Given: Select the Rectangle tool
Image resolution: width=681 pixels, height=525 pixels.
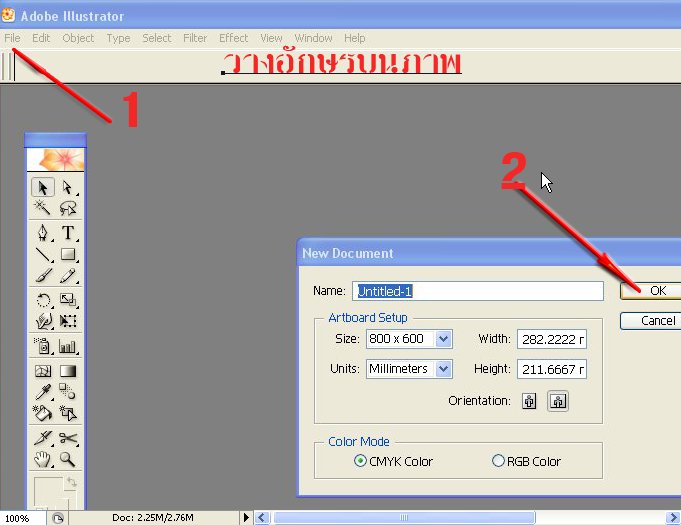Looking at the screenshot, I should [x=67, y=254].
